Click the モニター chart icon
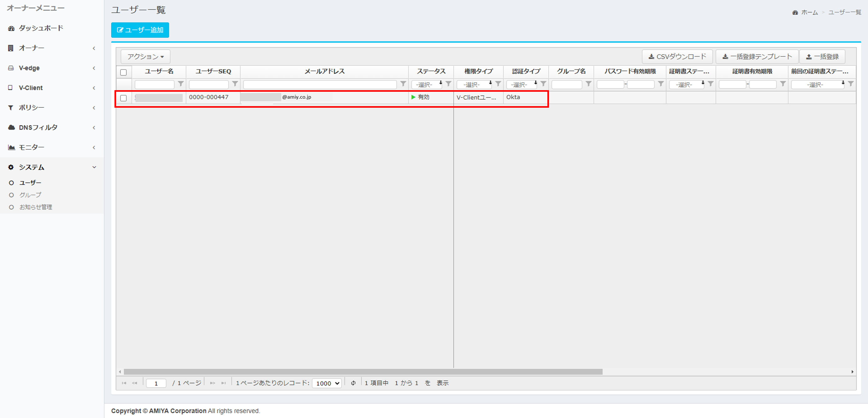Image resolution: width=868 pixels, height=418 pixels. point(12,147)
